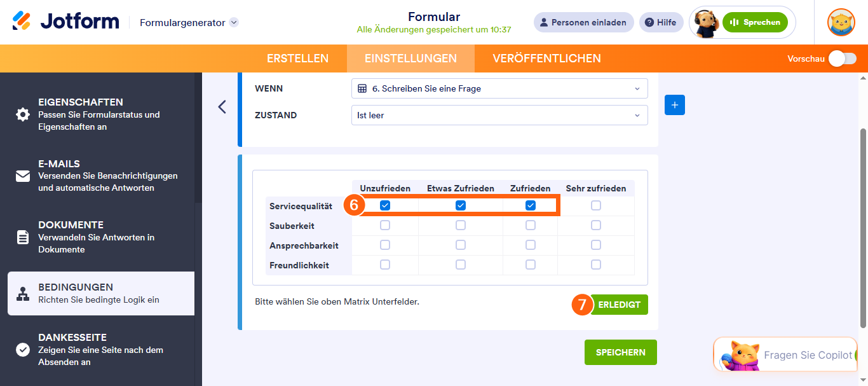Go back with the left chevron arrow
This screenshot has width=868, height=386.
(x=222, y=107)
